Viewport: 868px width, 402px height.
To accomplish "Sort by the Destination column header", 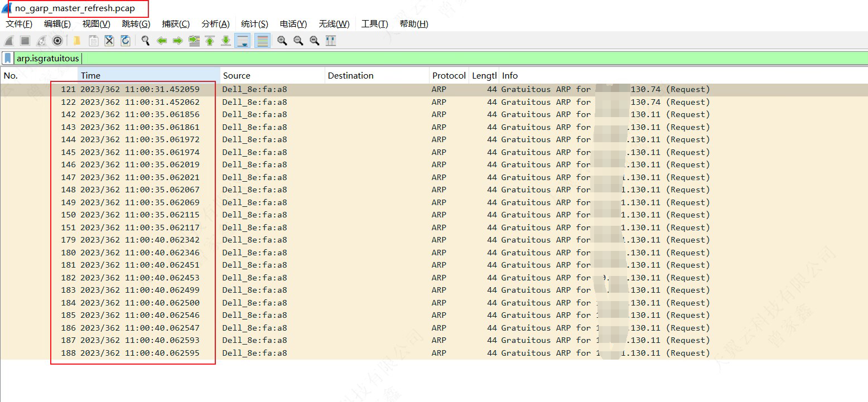I will [x=377, y=76].
